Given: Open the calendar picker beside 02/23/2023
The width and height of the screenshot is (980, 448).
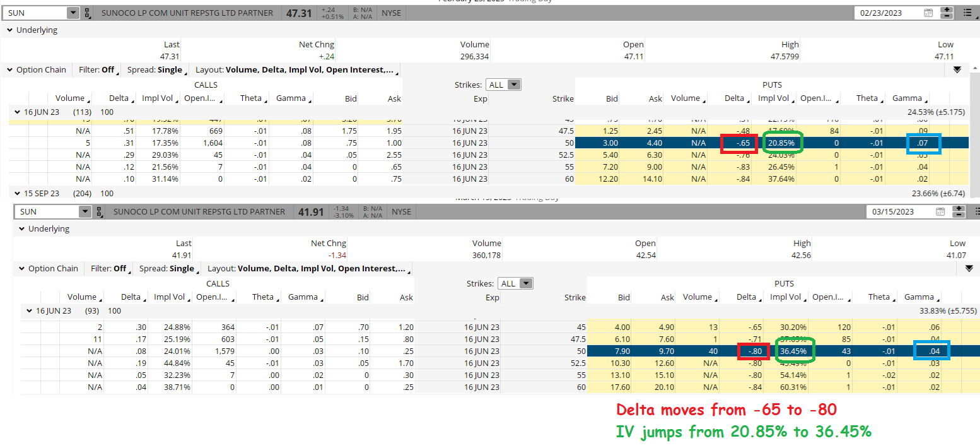Looking at the screenshot, I should (x=928, y=13).
